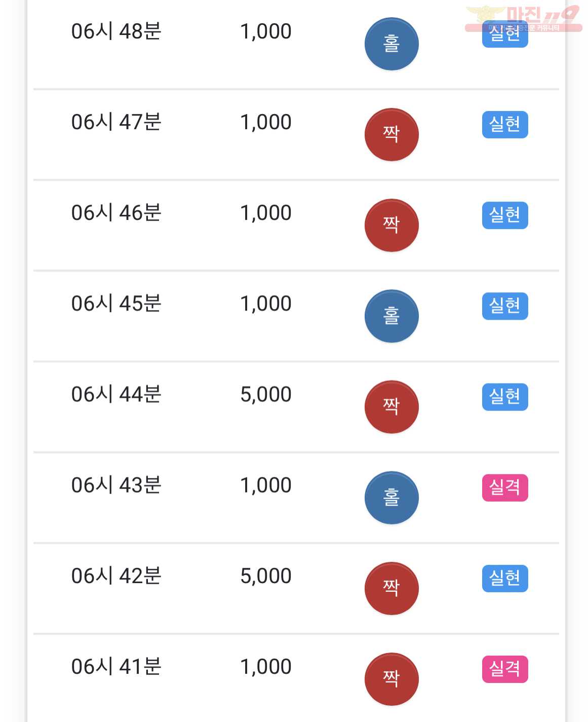The width and height of the screenshot is (588, 722).
Task: Select the red 짝 circle at 06시 46분
Action: pyautogui.click(x=391, y=225)
